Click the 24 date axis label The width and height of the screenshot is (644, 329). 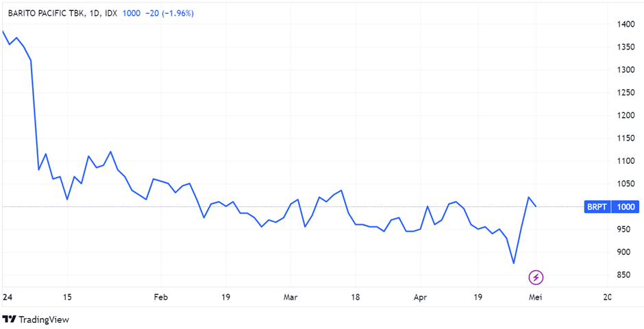(7, 297)
